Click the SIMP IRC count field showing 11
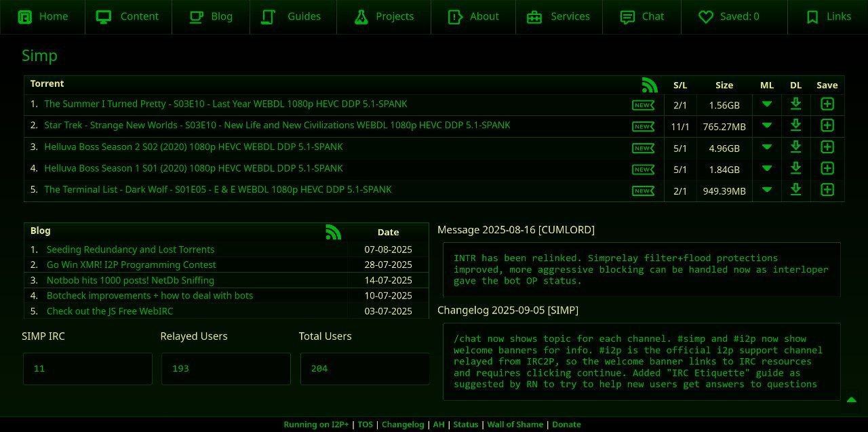Image resolution: width=868 pixels, height=432 pixels. click(x=87, y=369)
